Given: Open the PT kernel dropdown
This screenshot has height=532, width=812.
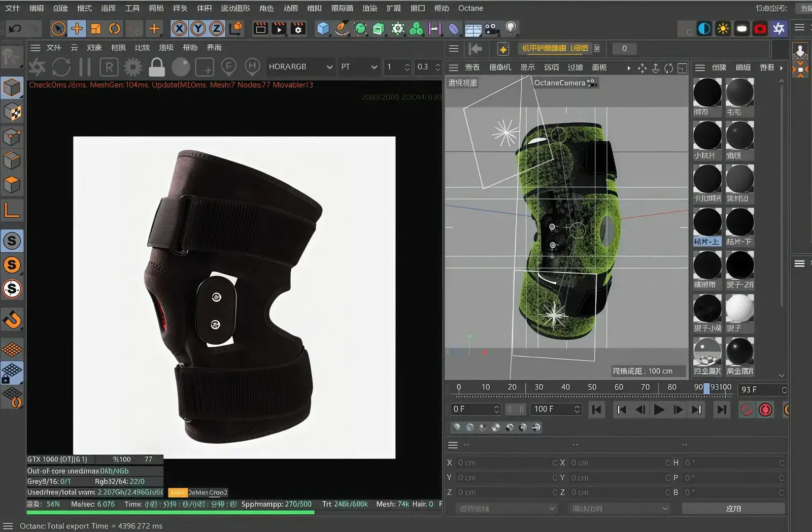Looking at the screenshot, I should (359, 67).
